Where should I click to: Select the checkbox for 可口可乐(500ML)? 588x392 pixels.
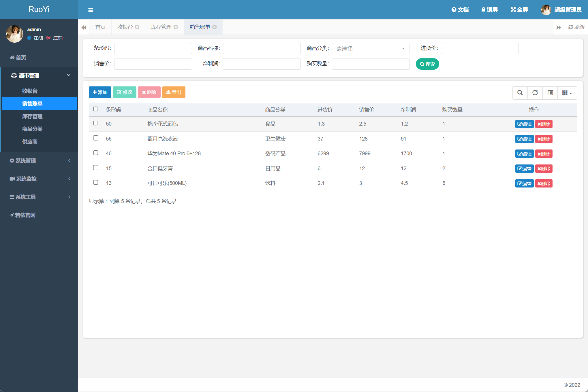tap(96, 183)
